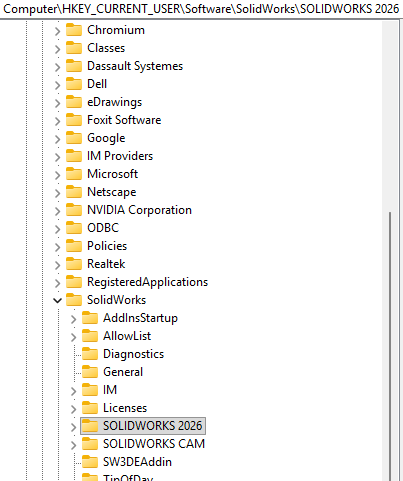Image resolution: width=403 pixels, height=481 pixels.
Task: Click the Dassault Systemes folder icon
Action: pyautogui.click(x=74, y=66)
